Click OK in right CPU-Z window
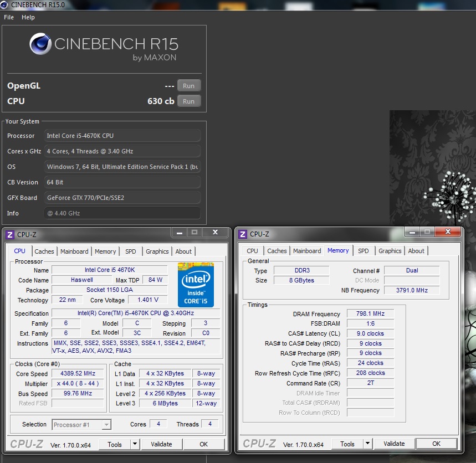Viewport: 476px width, 463px height. click(x=436, y=444)
